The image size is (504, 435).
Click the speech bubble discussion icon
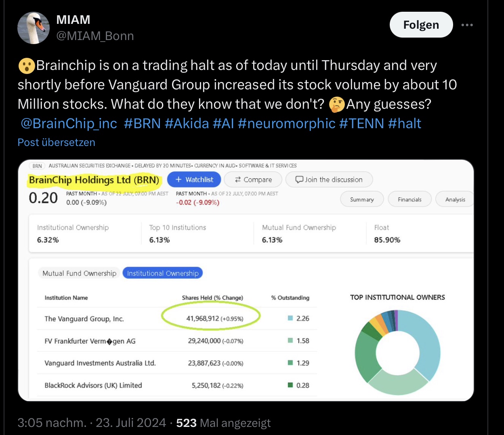point(299,179)
